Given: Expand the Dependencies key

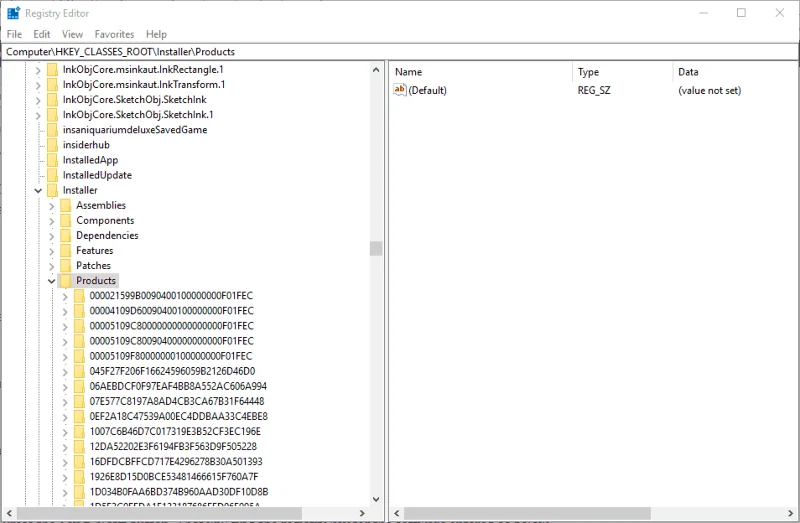Looking at the screenshot, I should click(x=52, y=236).
